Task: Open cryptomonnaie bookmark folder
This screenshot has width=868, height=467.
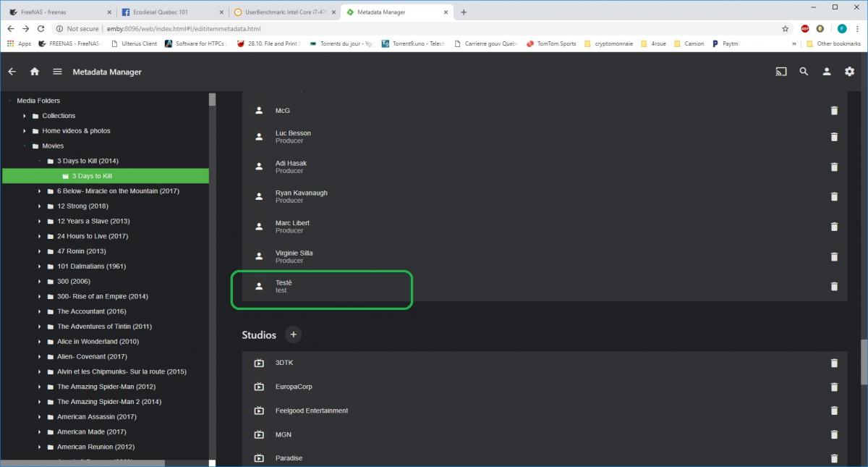Action: 608,43
